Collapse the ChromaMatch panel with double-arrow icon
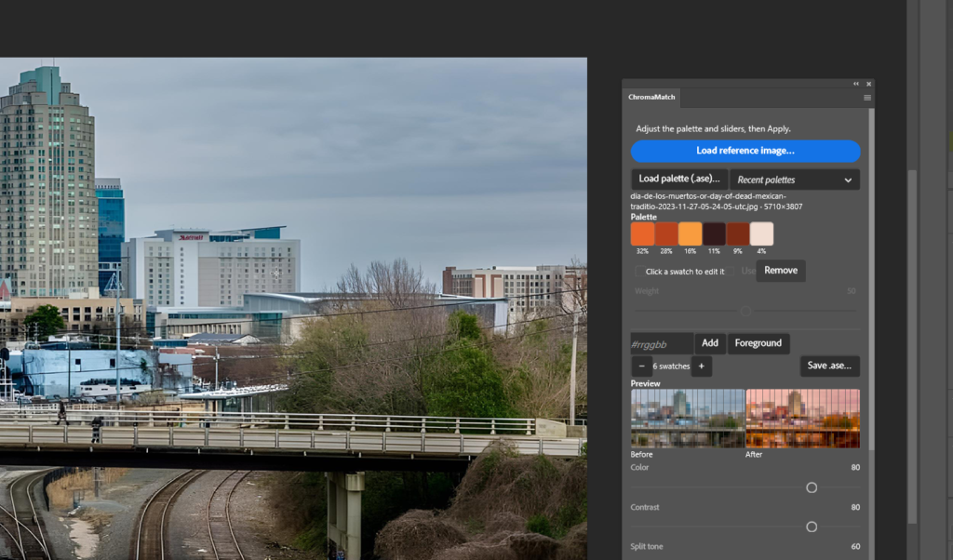The width and height of the screenshot is (953, 560). coord(856,84)
